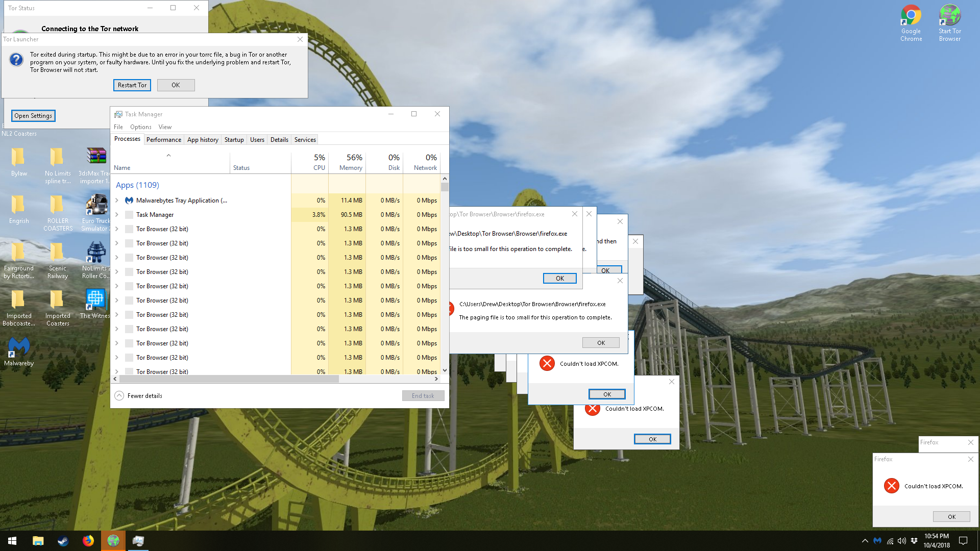Open Options menu in Task Manager

(x=140, y=127)
